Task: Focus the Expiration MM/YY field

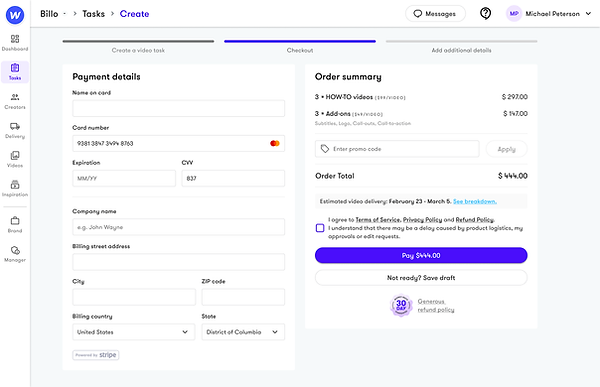Action: click(124, 178)
